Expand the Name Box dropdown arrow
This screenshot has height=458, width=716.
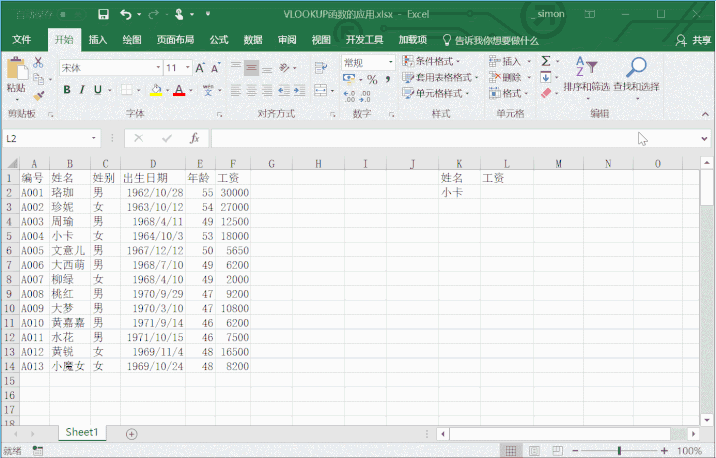point(94,138)
